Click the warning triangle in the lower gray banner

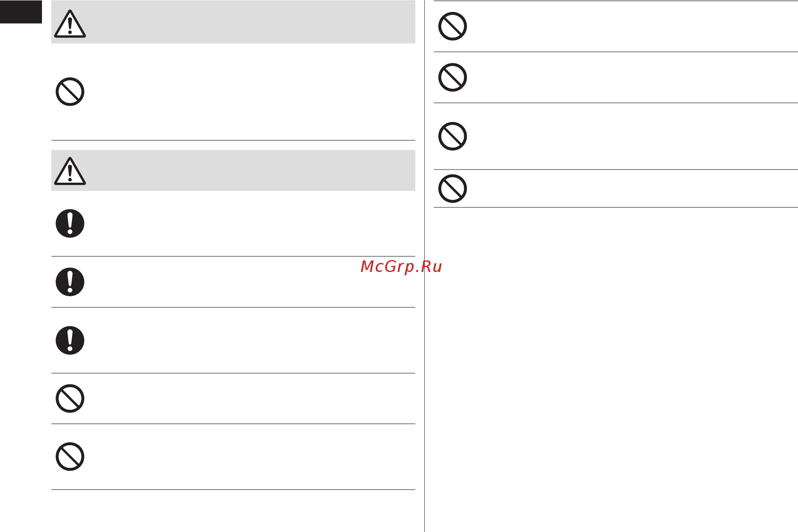[70, 171]
